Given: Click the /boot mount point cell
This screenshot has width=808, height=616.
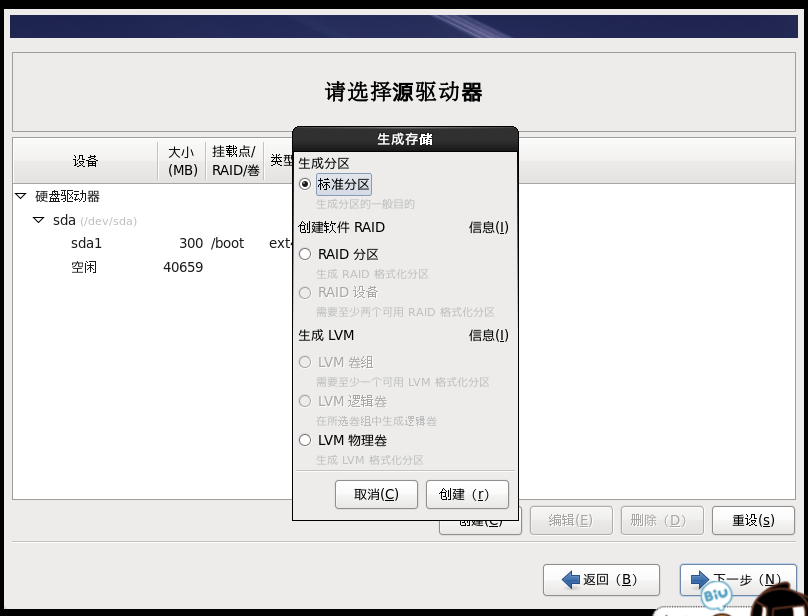Looking at the screenshot, I should click(x=227, y=243).
